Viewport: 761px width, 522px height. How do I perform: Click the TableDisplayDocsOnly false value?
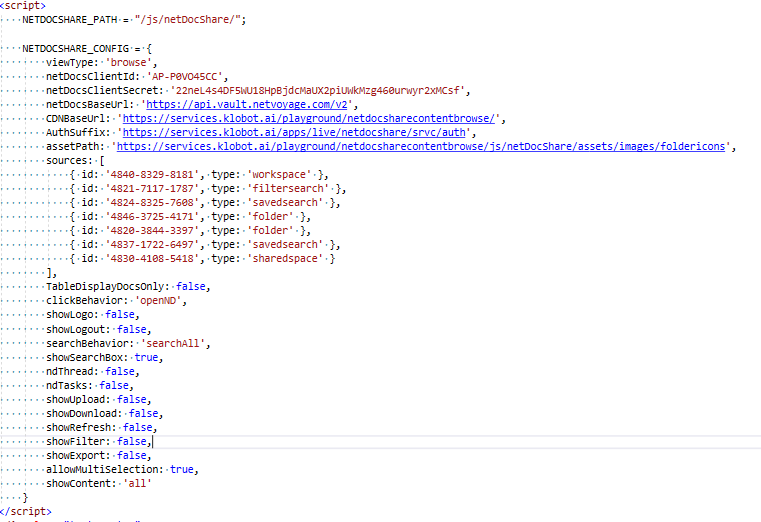[191, 287]
